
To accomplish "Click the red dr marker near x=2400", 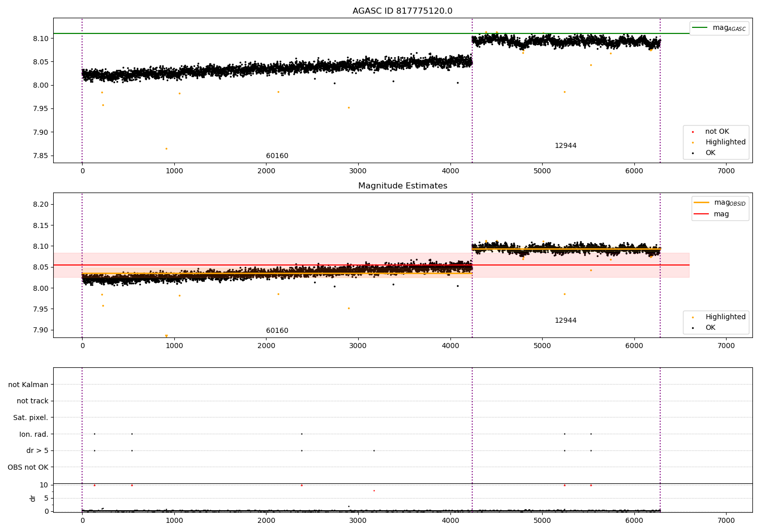I will (x=301, y=485).
